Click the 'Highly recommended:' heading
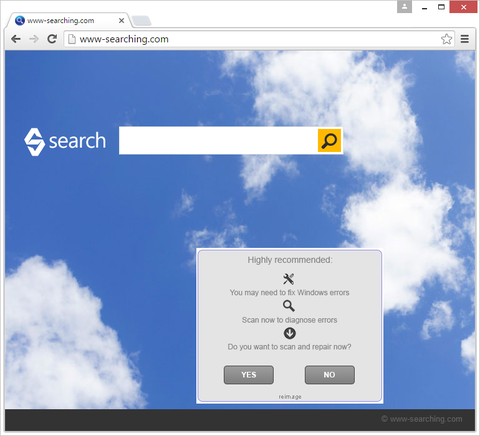Screen dimensions: 480x436 tap(290, 260)
